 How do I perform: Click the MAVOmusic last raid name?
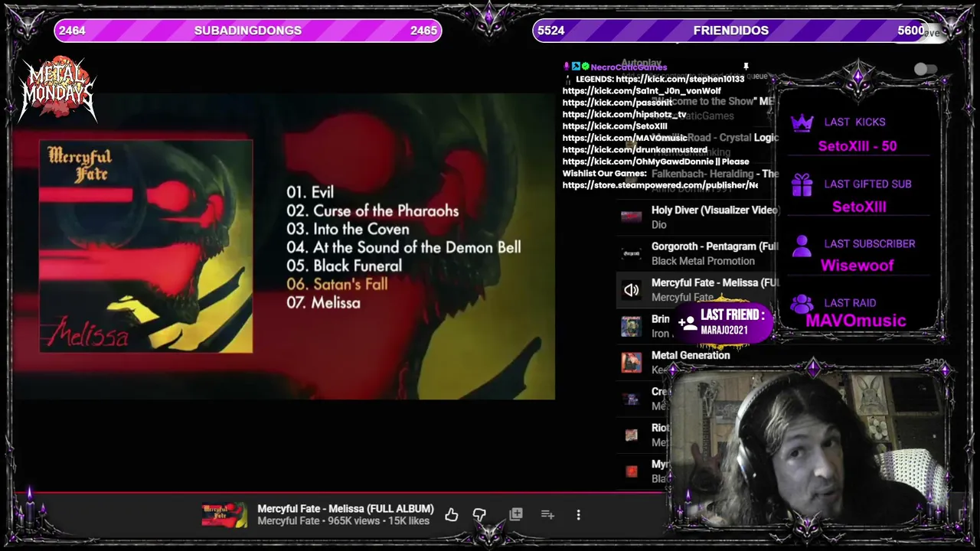point(855,321)
